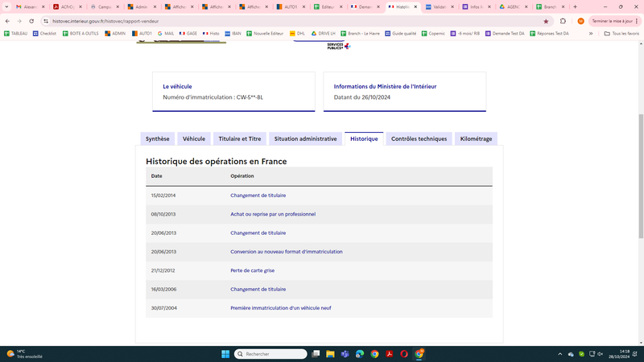Open the Guide qualité bookmark
Viewport: 644px width, 362px height.
click(400, 34)
